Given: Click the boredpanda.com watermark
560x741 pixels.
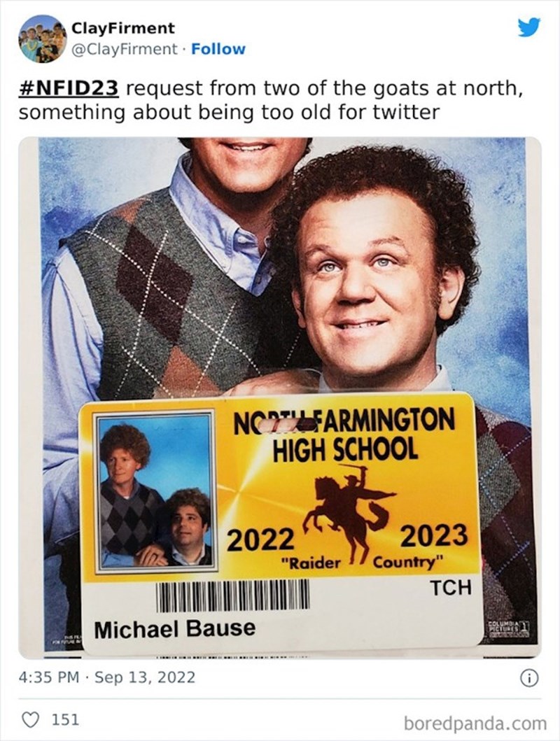Looking at the screenshot, I should coord(475,723).
